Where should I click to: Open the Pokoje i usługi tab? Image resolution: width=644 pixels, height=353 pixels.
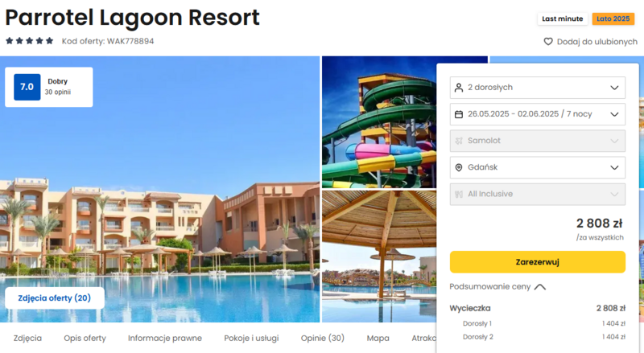click(251, 339)
